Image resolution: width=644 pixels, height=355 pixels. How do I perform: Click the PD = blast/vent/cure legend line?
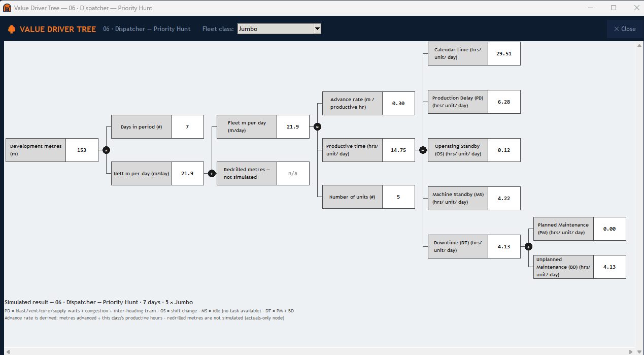coord(149,310)
